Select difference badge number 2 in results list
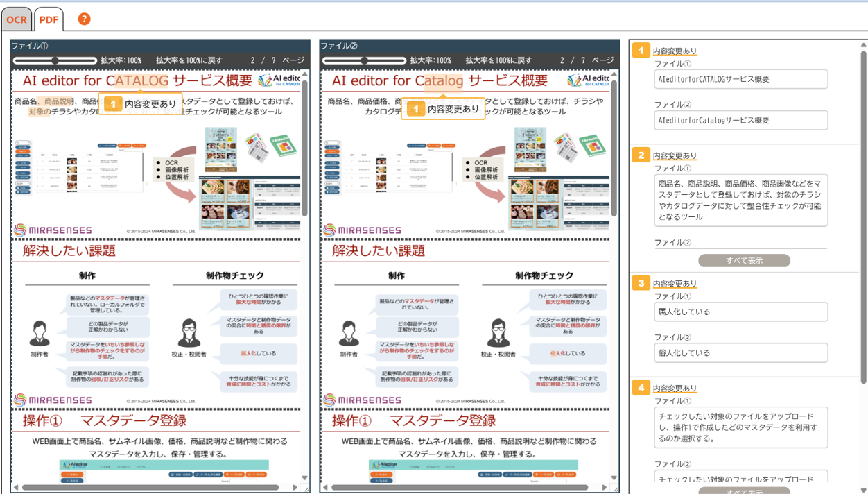The height and width of the screenshot is (494, 868). click(641, 155)
